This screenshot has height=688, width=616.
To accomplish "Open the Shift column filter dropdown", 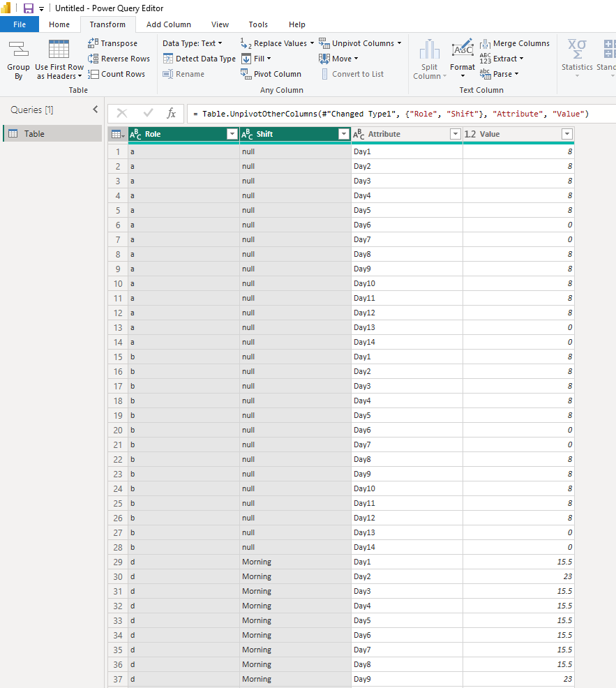I will (344, 134).
